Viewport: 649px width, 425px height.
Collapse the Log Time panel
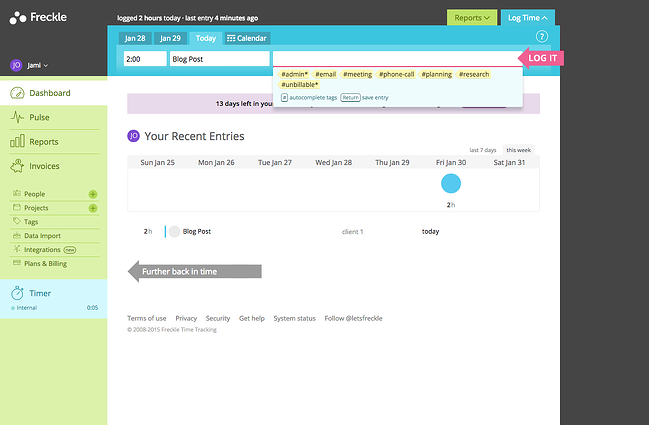[526, 17]
